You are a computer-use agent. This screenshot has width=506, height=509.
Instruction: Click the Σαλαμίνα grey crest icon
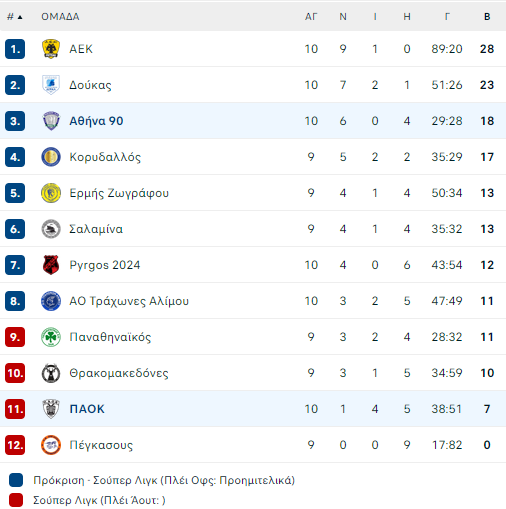tap(51, 229)
